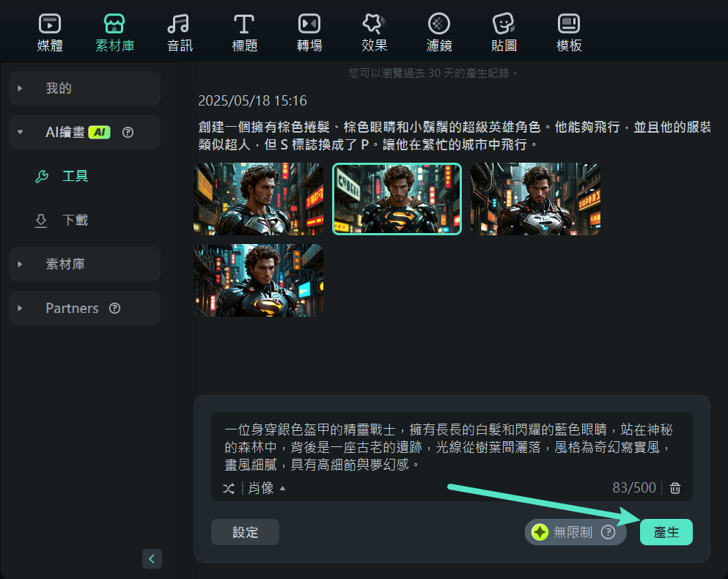Screen dimensions: 728x579
Task: Clear prompt with the trash icon
Action: pyautogui.click(x=675, y=488)
